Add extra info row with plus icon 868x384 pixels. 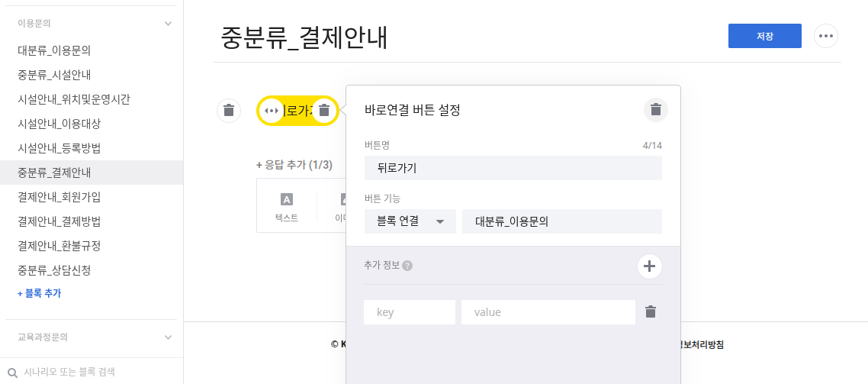coord(649,266)
